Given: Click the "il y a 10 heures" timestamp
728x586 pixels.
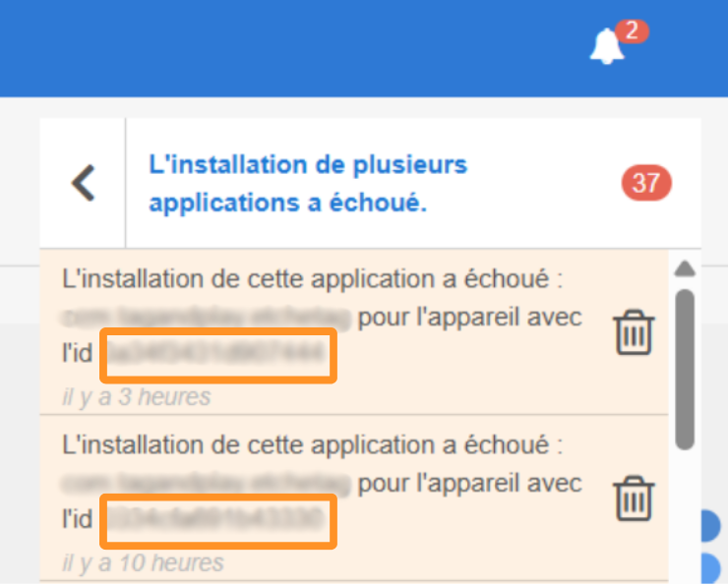Looking at the screenshot, I should (x=142, y=563).
